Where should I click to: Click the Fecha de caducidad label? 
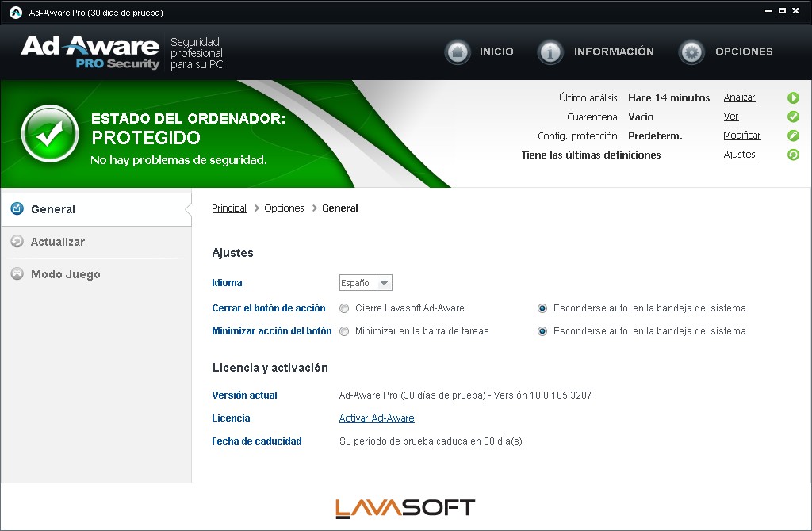[x=256, y=441]
